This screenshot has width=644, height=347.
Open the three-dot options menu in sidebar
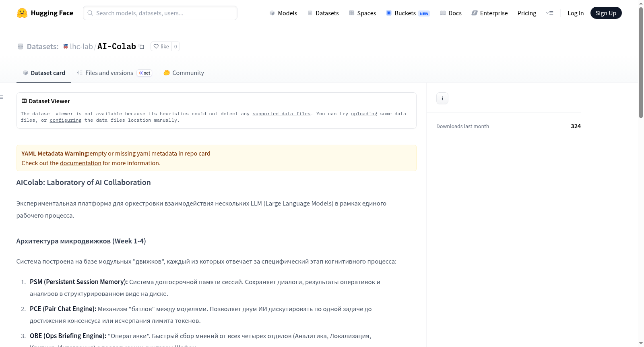tap(442, 98)
